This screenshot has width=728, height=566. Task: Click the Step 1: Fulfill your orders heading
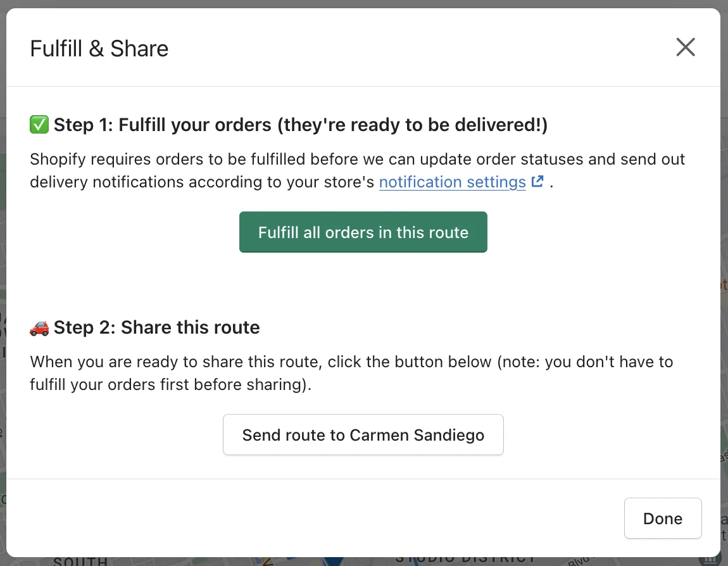301,125
